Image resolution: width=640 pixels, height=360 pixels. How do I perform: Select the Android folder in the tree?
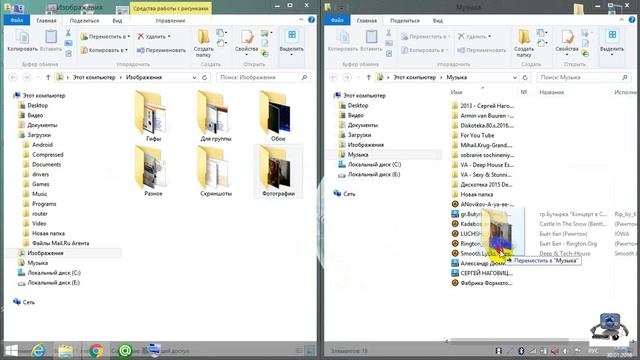pos(42,144)
